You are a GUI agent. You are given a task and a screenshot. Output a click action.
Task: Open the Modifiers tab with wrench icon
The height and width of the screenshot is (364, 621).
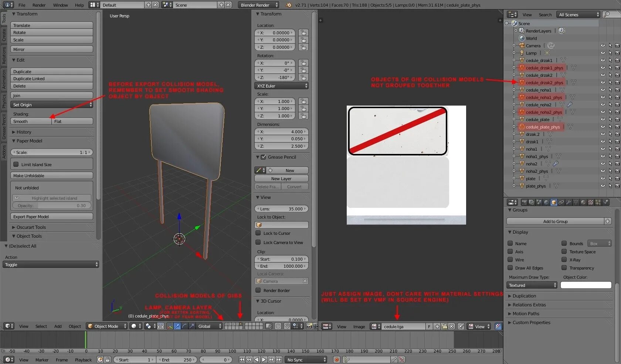pyautogui.click(x=569, y=202)
